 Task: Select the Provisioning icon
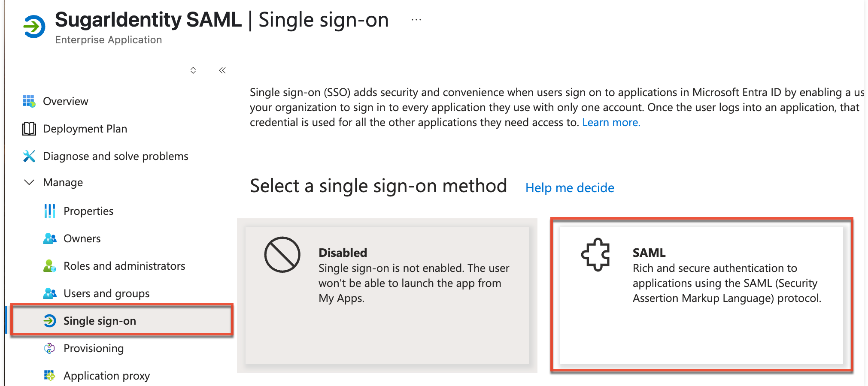[50, 348]
